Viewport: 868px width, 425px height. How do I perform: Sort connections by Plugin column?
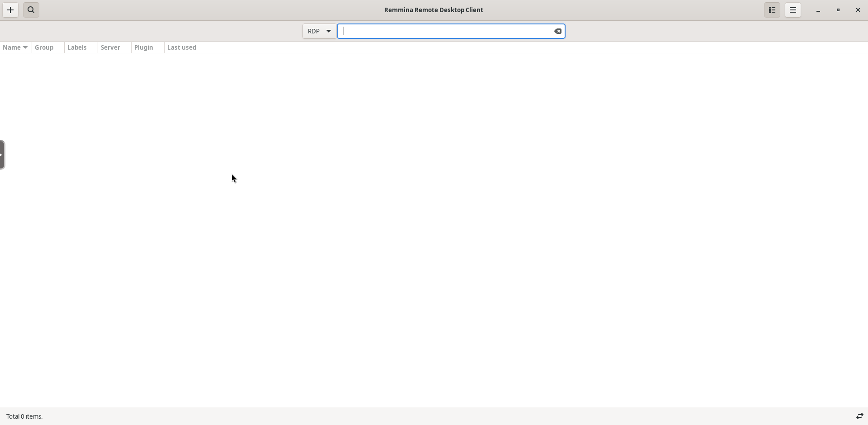pyautogui.click(x=148, y=47)
